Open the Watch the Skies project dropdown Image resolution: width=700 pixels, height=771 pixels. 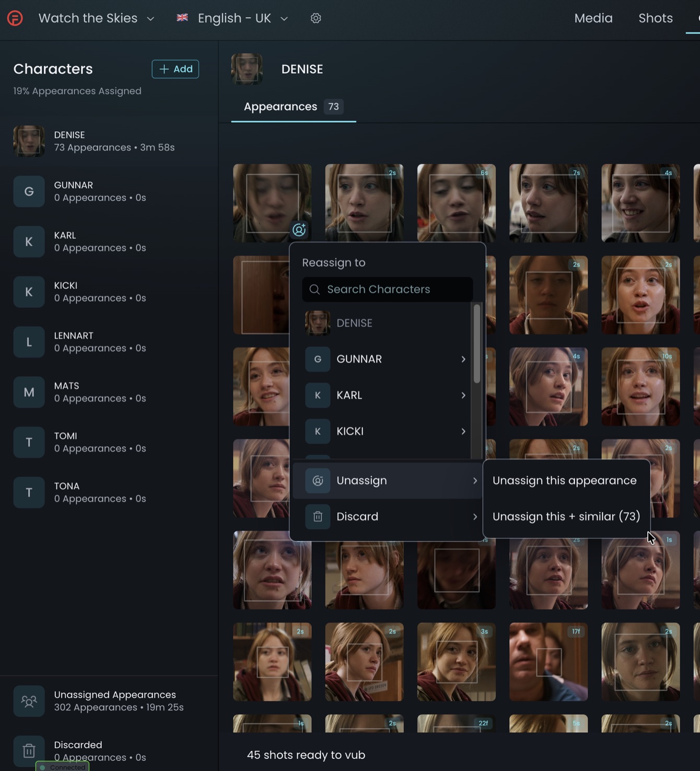[97, 18]
